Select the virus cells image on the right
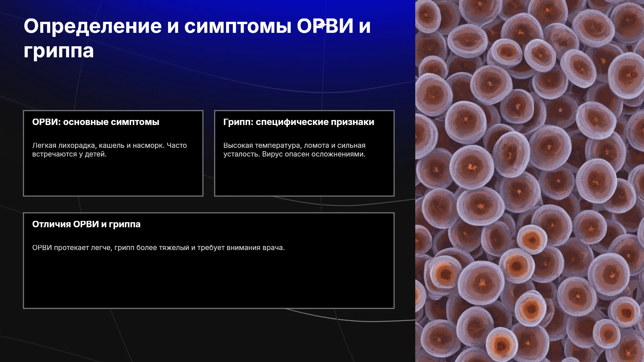This screenshot has height=362, width=644. click(530, 181)
